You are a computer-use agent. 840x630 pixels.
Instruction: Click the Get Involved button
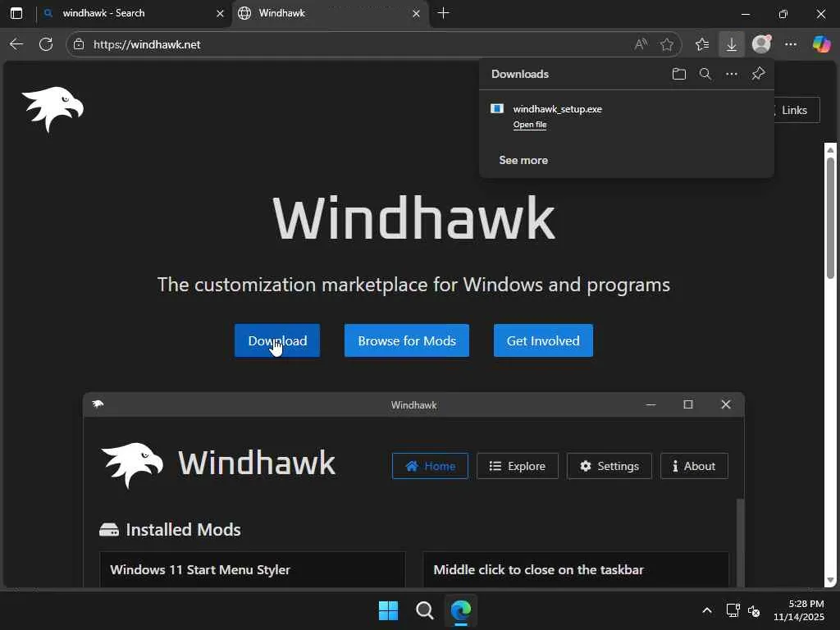(543, 340)
